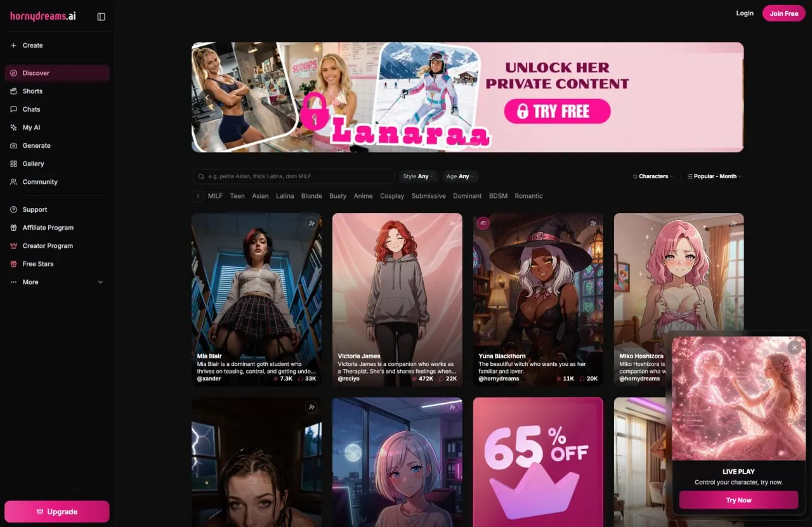Close the Live Play popup
This screenshot has width=812, height=527.
(794, 348)
